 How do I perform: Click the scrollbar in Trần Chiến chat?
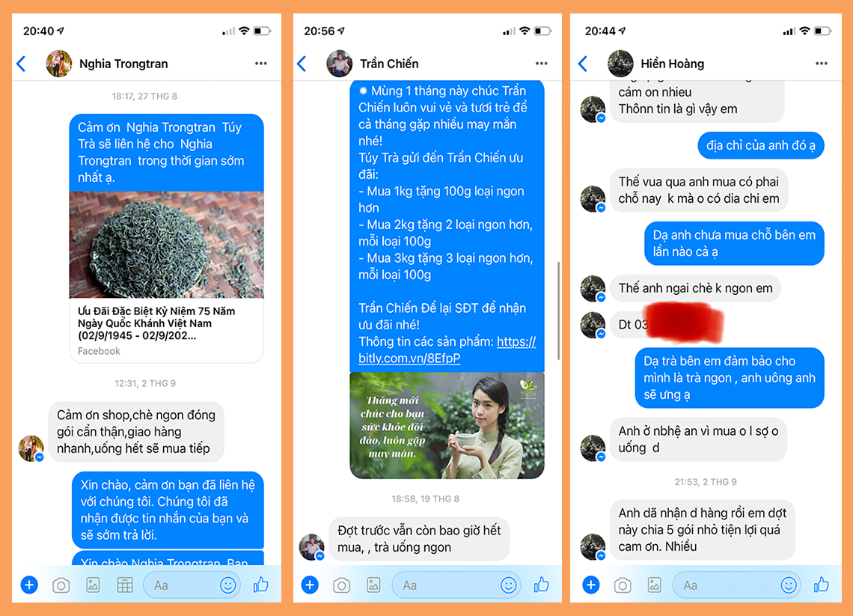pos(559,311)
